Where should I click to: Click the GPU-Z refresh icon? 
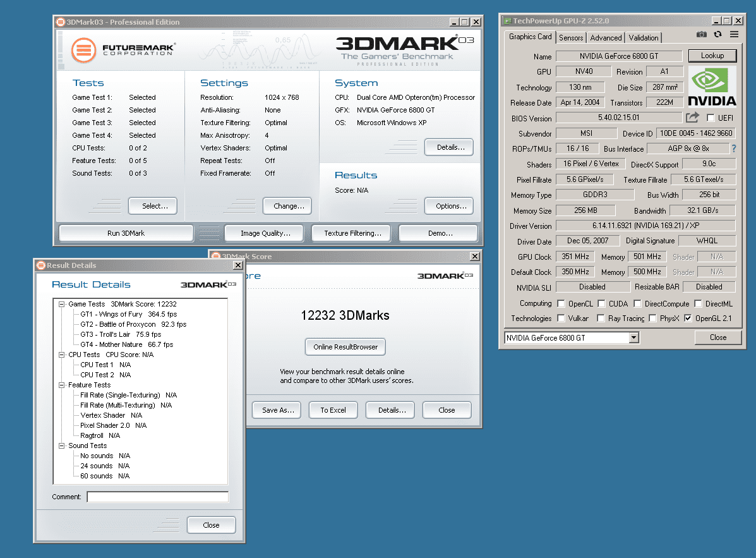[718, 34]
